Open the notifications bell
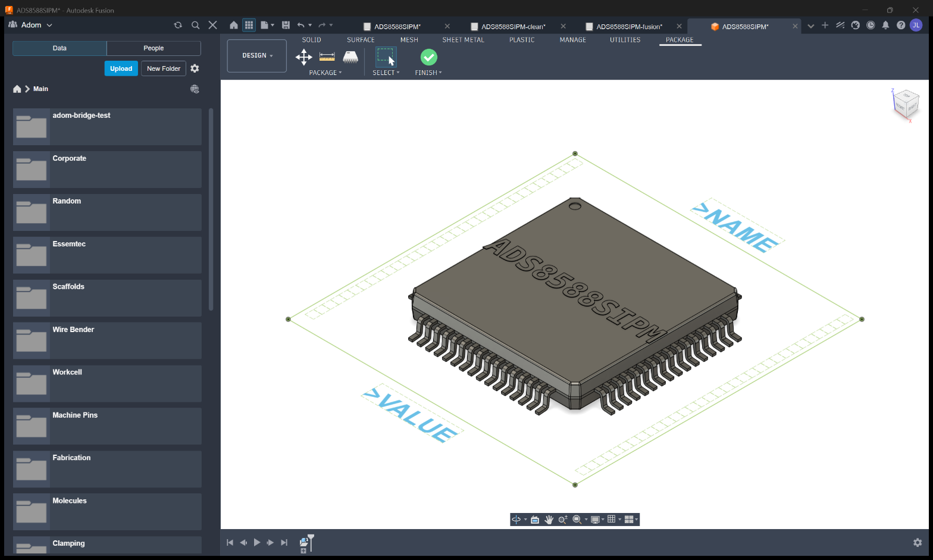Image resolution: width=933 pixels, height=560 pixels. 885,25
